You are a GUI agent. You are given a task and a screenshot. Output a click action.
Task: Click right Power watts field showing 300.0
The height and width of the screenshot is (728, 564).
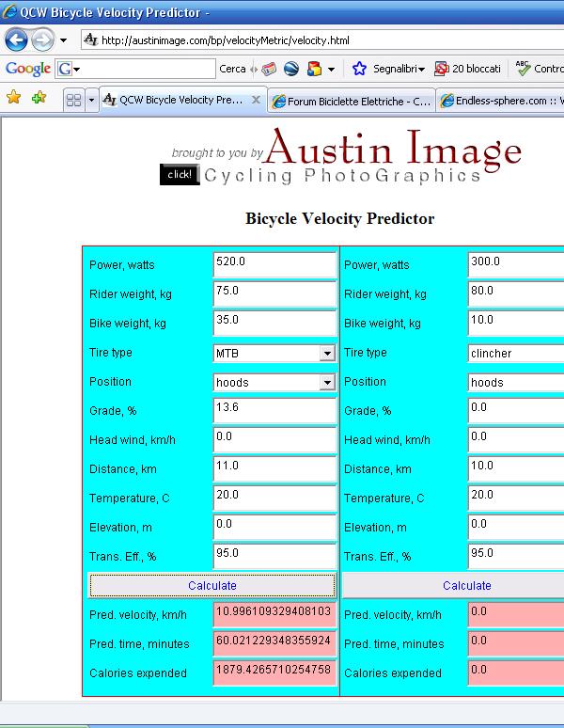(x=516, y=264)
